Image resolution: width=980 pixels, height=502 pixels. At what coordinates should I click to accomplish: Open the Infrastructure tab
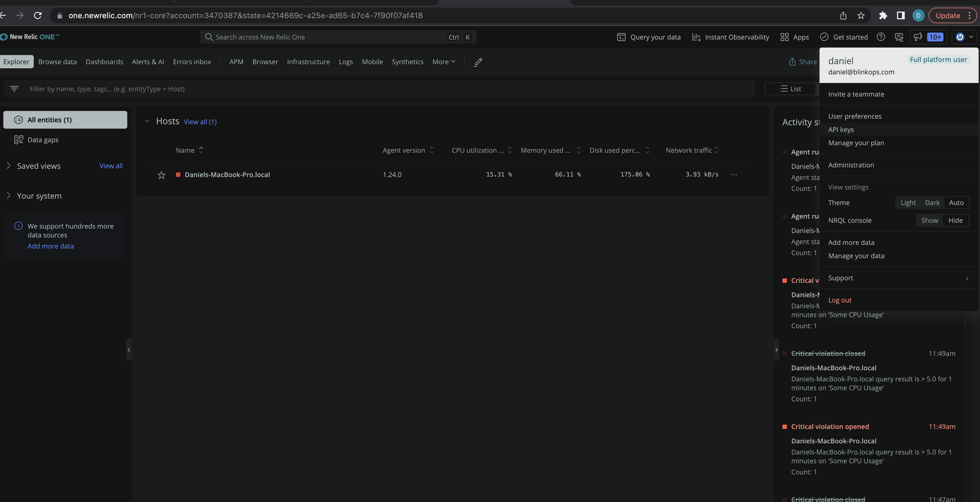coord(308,62)
